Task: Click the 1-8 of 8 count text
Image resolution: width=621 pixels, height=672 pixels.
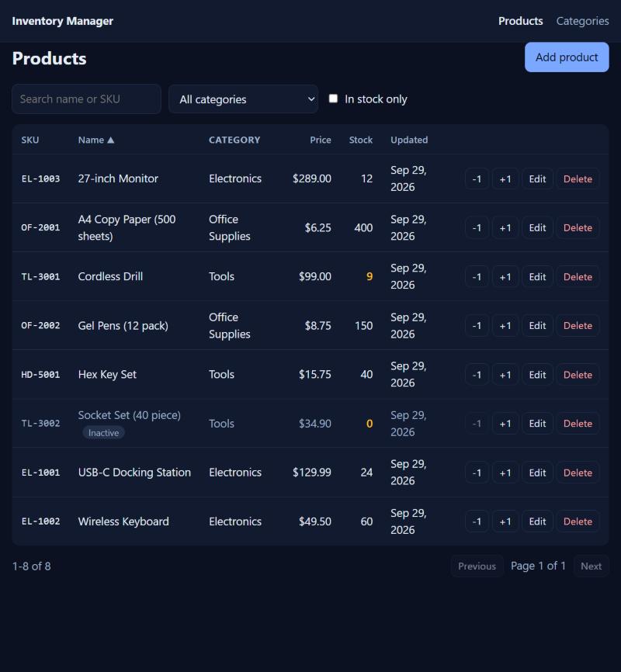Action: pos(31,566)
